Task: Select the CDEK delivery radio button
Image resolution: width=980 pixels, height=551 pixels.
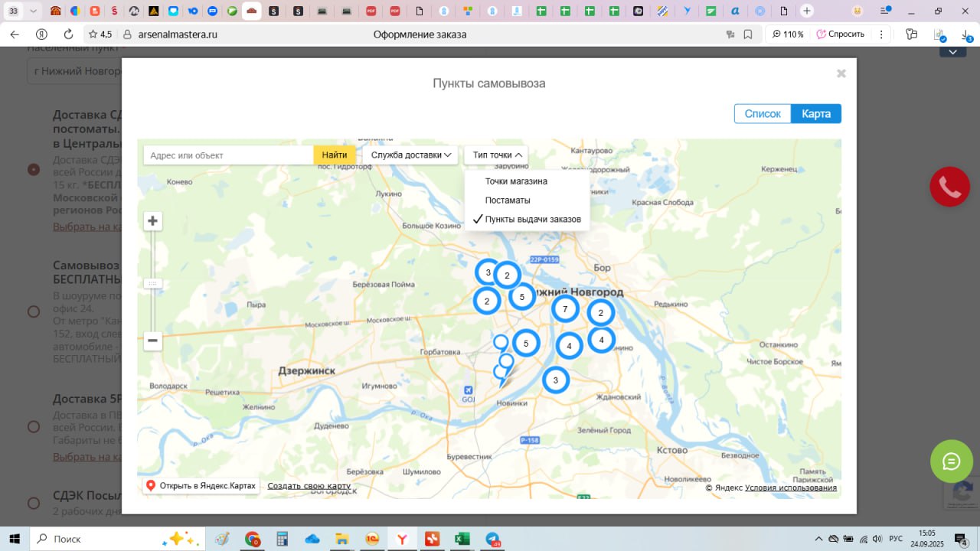Action: coord(34,169)
